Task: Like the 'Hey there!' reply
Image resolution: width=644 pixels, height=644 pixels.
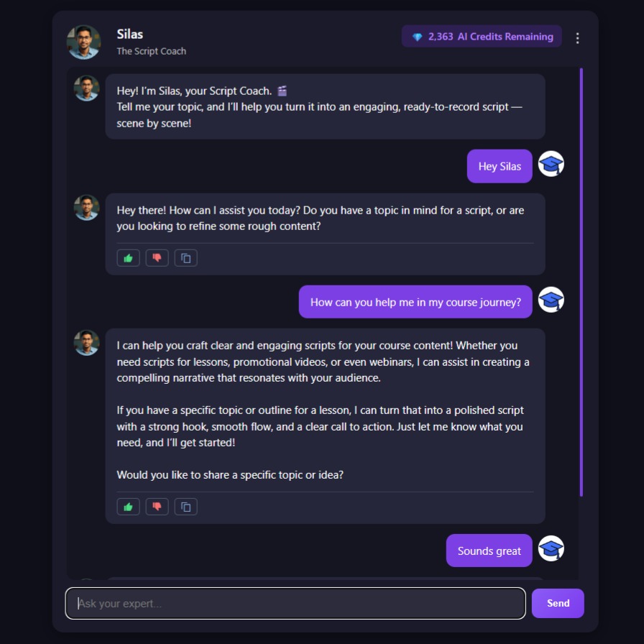Action: (x=128, y=258)
